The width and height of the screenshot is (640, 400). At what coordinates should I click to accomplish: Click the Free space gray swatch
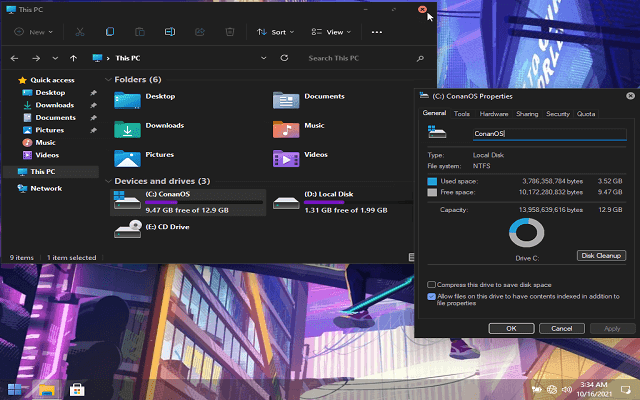(x=432, y=192)
